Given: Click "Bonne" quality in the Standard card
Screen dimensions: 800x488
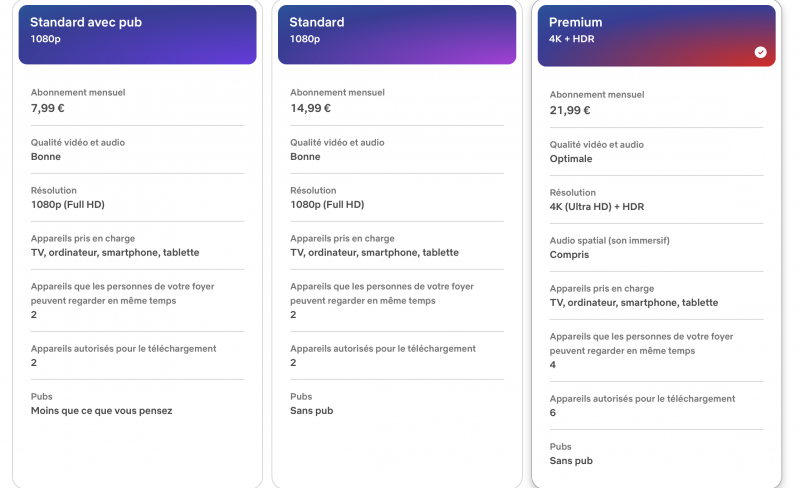Looking at the screenshot, I should point(305,157).
